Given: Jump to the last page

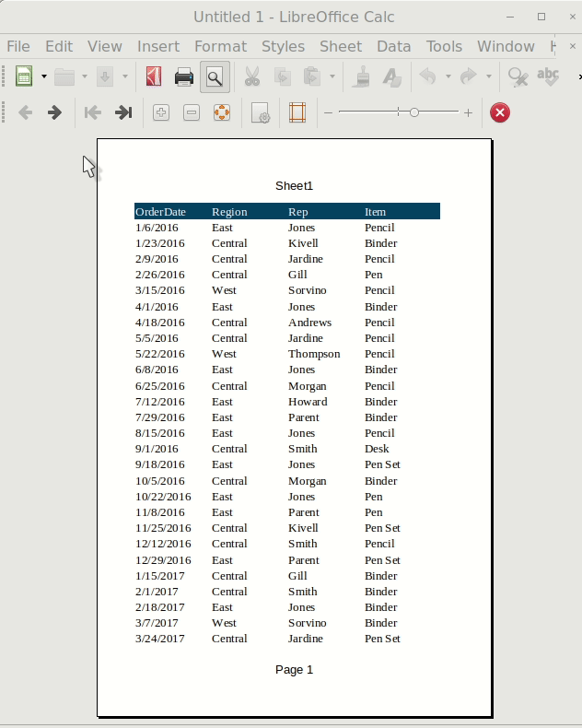Looking at the screenshot, I should [x=122, y=112].
